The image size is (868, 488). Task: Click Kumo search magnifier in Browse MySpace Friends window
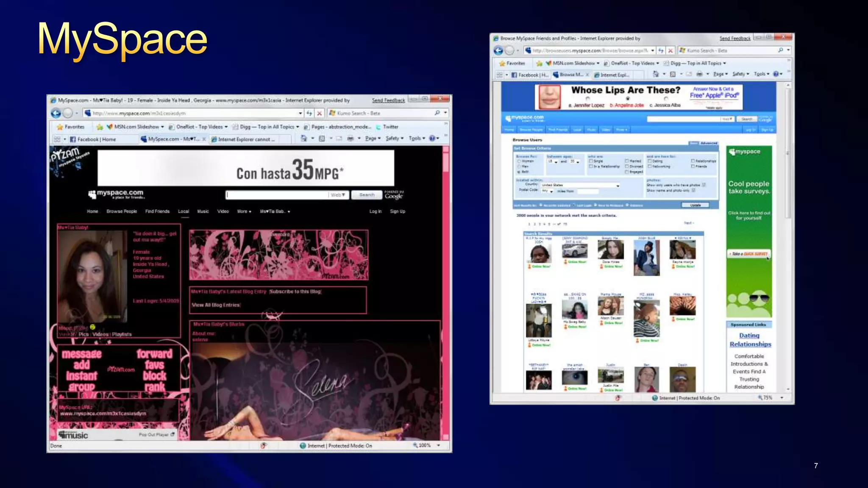pyautogui.click(x=781, y=50)
